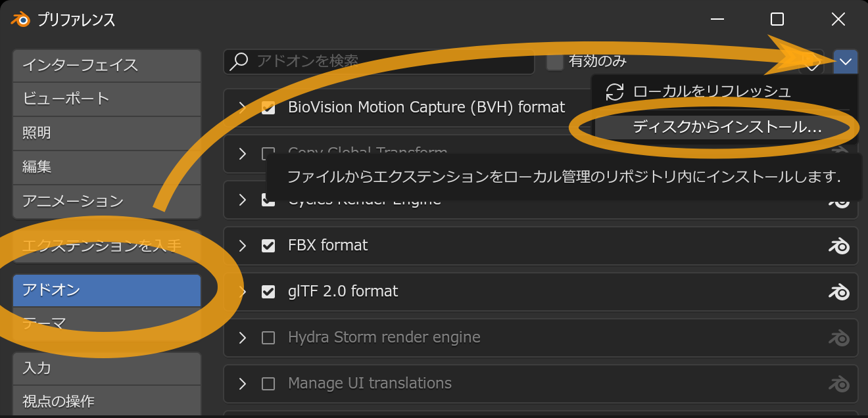Click the Blender logo in title bar

[20, 19]
